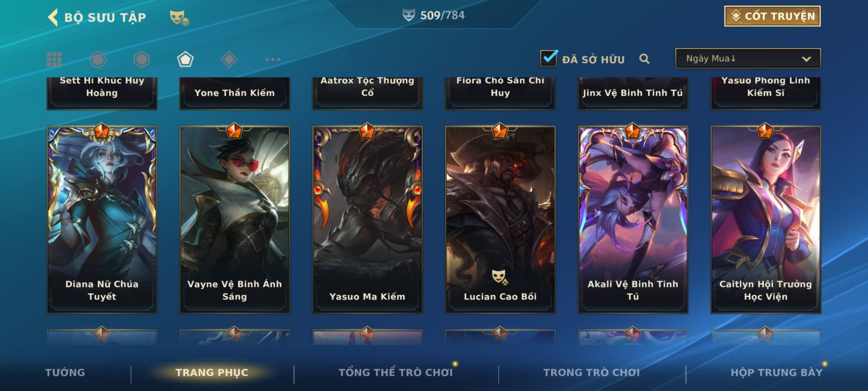
Task: Select the first hexagon rarity filter
Action: pos(98,59)
